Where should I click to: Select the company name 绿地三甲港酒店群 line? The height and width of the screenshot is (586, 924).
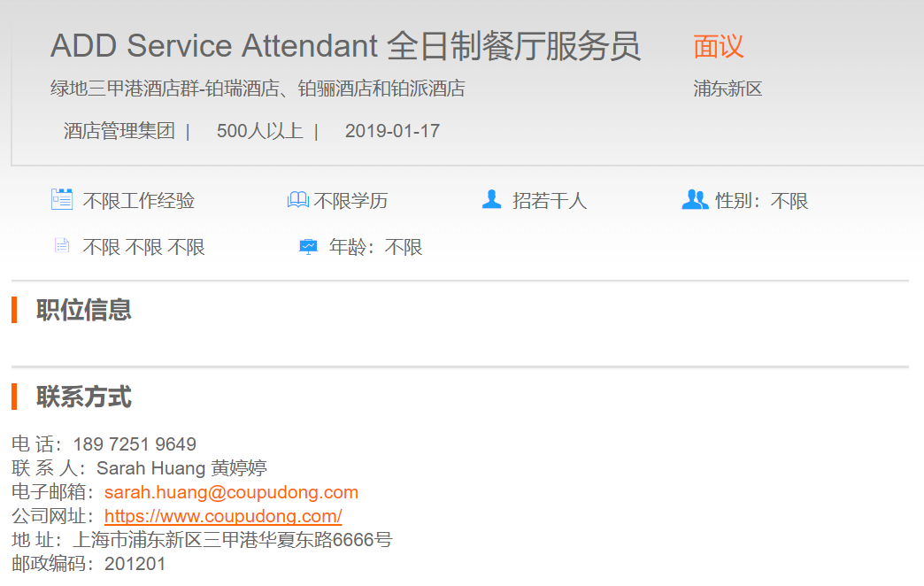(258, 89)
